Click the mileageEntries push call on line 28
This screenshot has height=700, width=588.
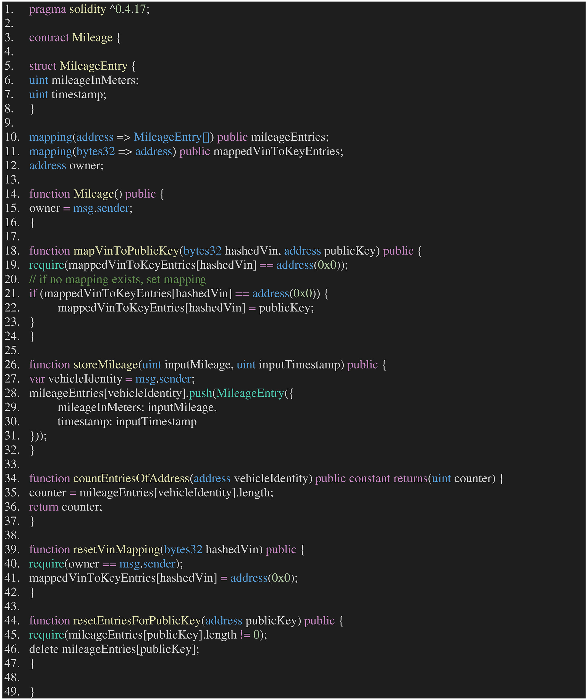pos(161,393)
